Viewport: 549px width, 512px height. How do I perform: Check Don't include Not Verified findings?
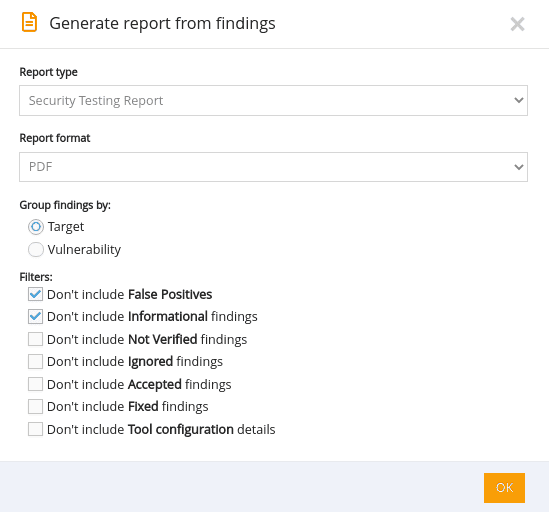(x=35, y=339)
